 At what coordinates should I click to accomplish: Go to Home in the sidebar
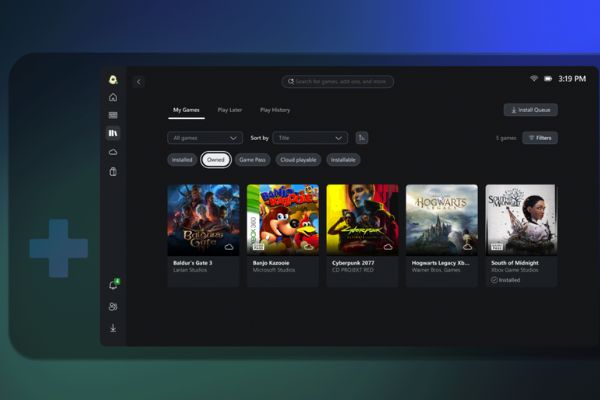[113, 97]
